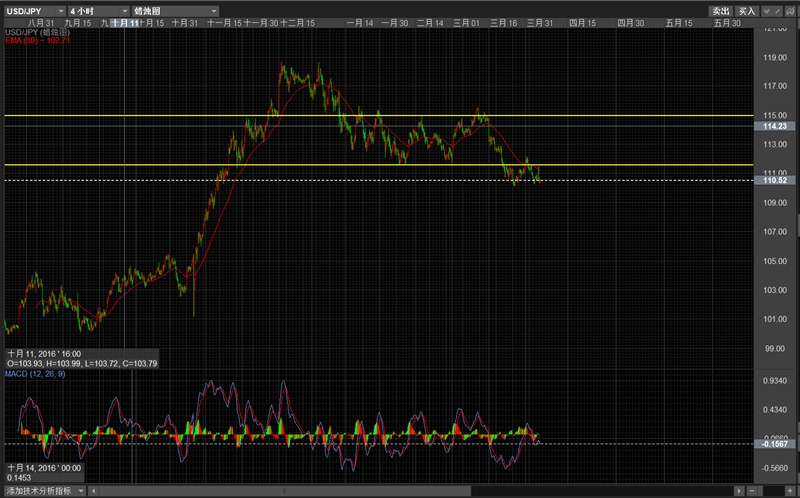800x498 pixels.
Task: Click the 119.00 price axis label
Action: click(x=775, y=57)
